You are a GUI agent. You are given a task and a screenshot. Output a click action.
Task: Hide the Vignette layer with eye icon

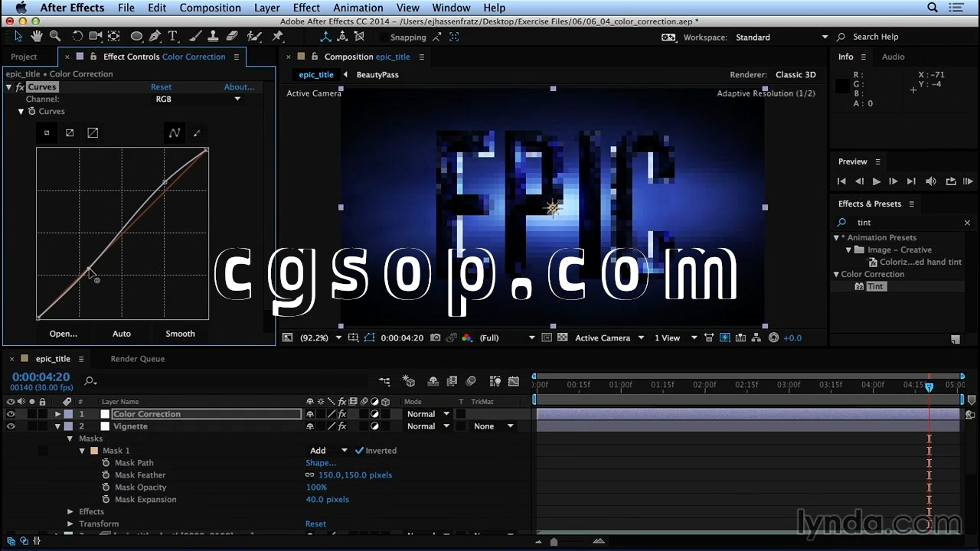(x=11, y=426)
